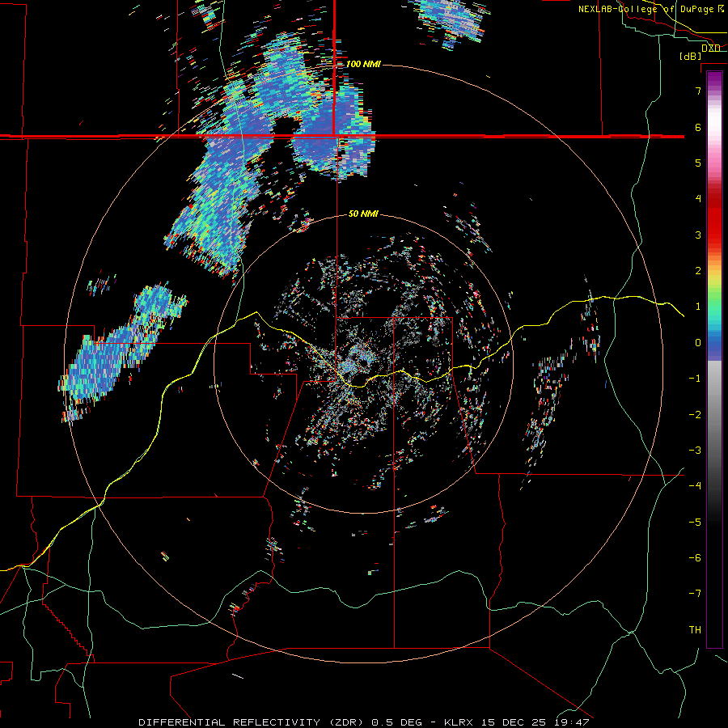Click the 'TH' label under the color scale
The width and height of the screenshot is (728, 728).
[x=695, y=630]
